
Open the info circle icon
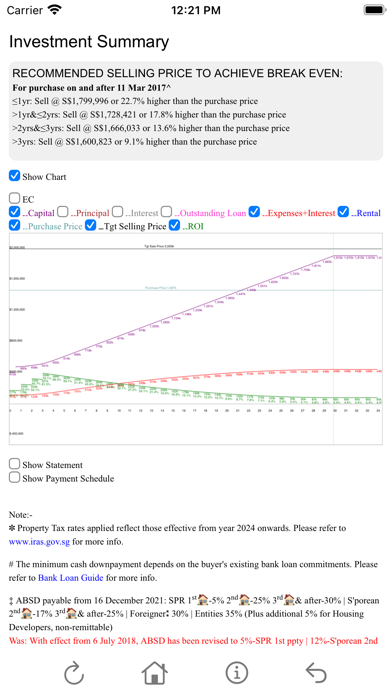click(x=237, y=673)
